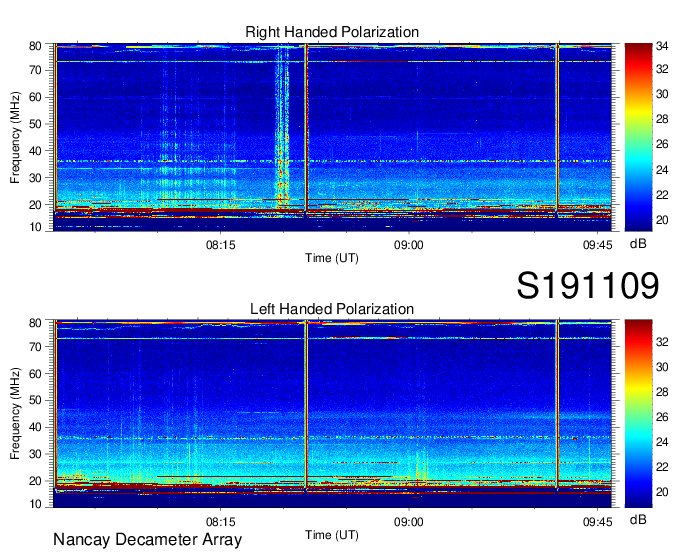
Task: Click 'Frequency (MHz)' axis label of Left Handed plot
Action: pos(15,414)
